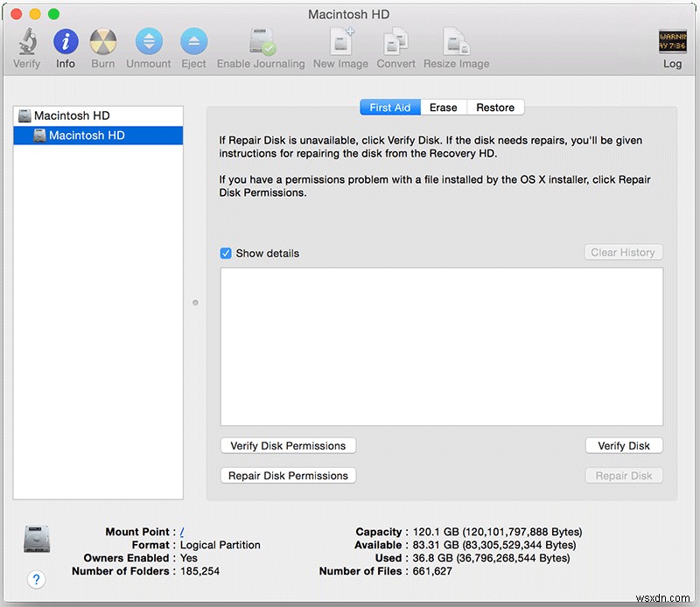Click the Repair Disk button

[x=624, y=475]
